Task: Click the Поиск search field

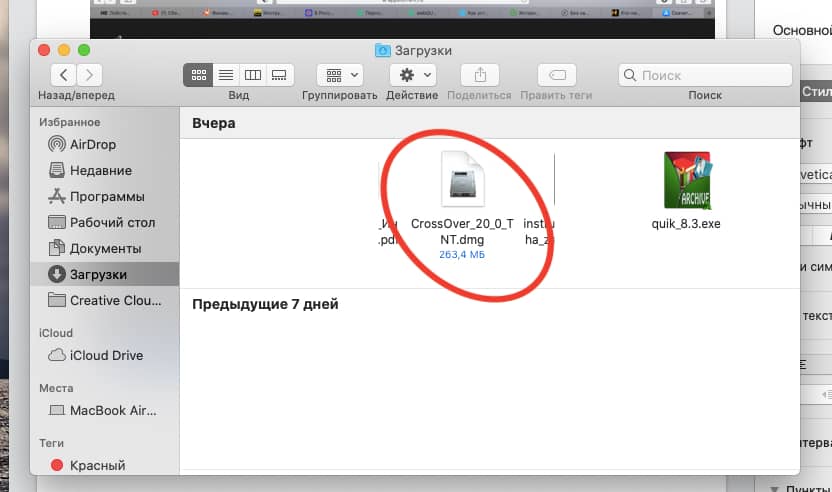Action: (705, 75)
